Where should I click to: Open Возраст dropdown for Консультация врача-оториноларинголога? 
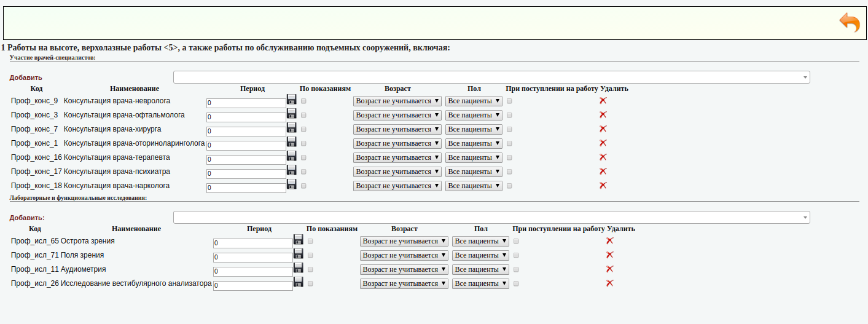pyautogui.click(x=397, y=143)
